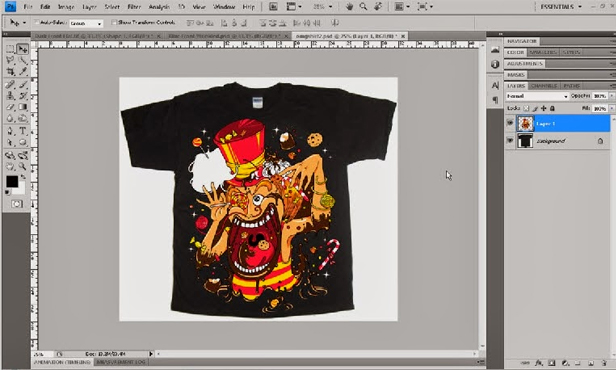Open the Filter menu
This screenshot has width=616, height=370.
[134, 7]
